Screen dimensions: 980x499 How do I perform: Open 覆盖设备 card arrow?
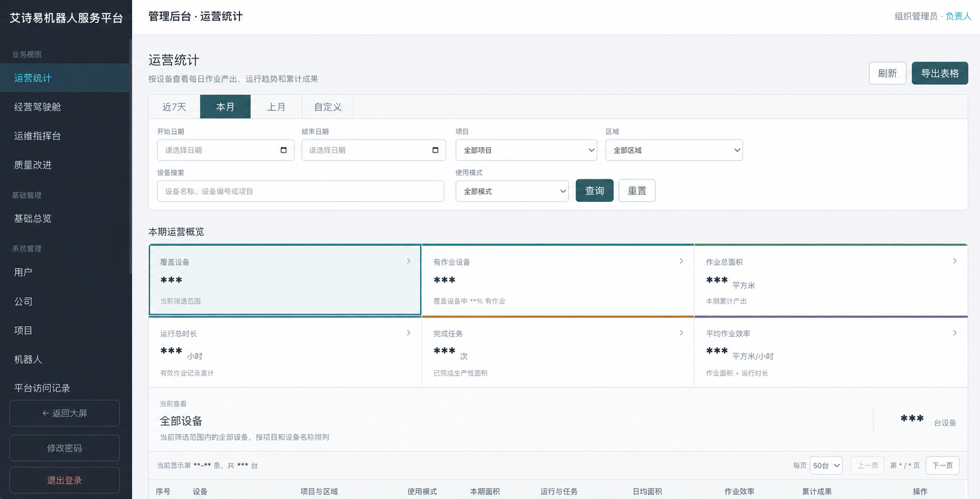tap(409, 261)
